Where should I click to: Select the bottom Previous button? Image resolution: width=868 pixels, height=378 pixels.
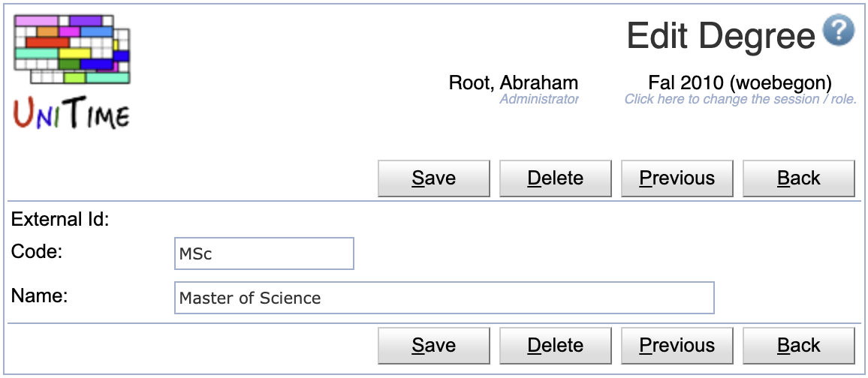677,346
